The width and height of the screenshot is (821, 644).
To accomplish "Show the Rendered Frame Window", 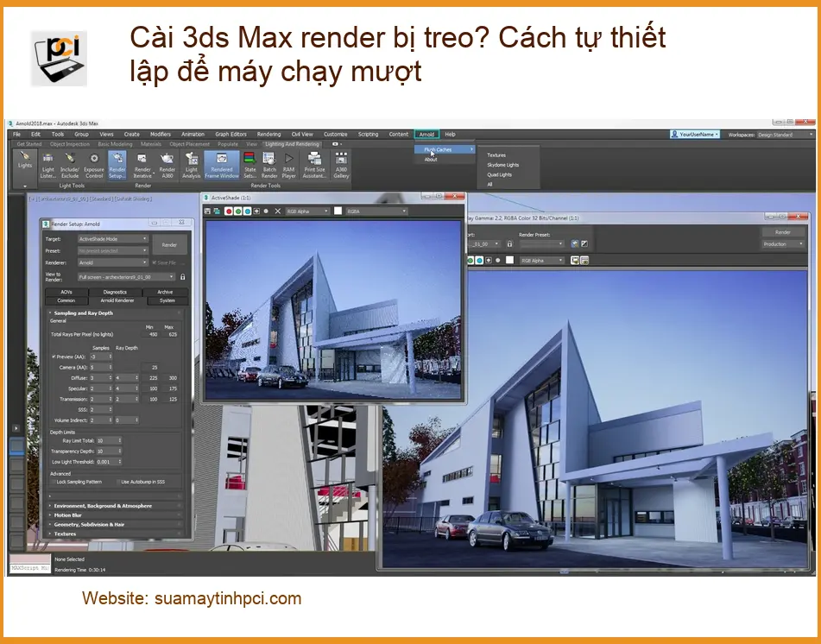I will point(222,165).
